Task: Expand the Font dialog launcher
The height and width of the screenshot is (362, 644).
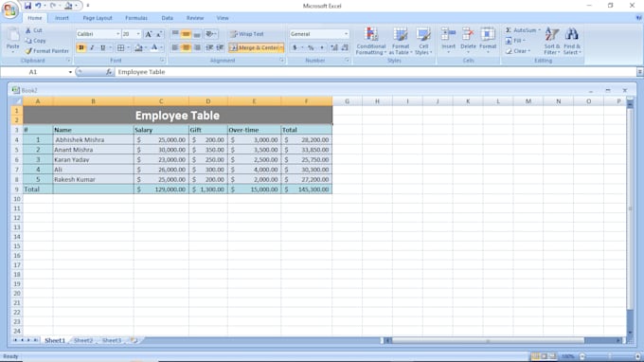Action: point(162,61)
